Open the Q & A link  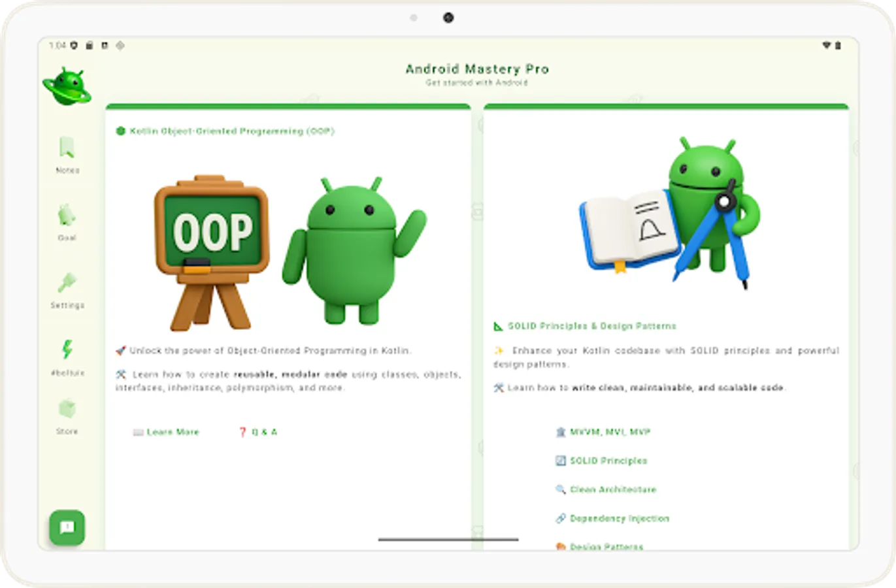coord(257,431)
